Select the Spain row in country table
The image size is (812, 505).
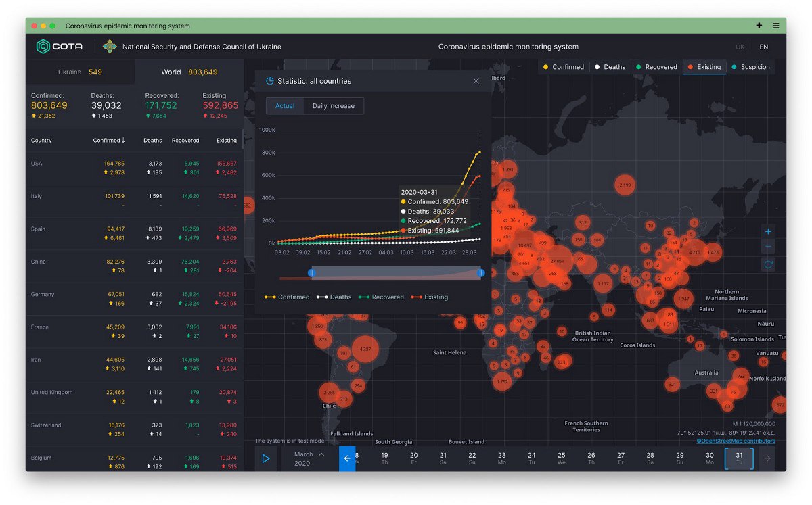click(x=134, y=233)
